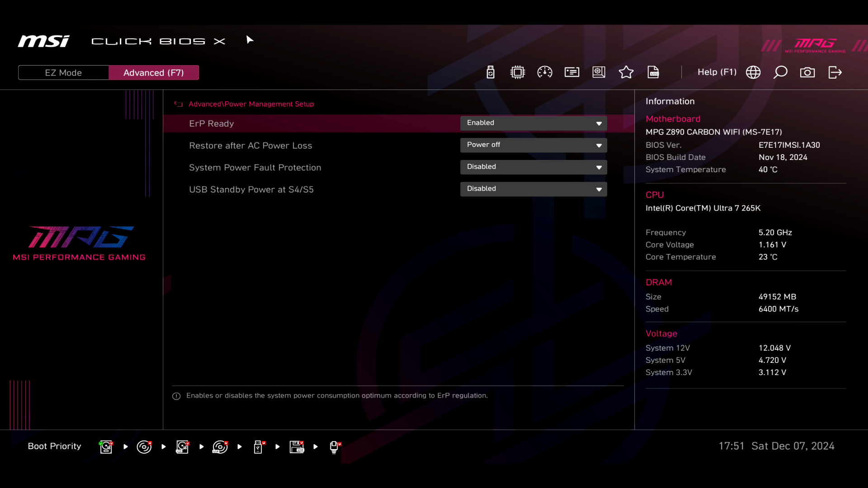The image size is (868, 488).
Task: Open the ErP Ready dropdown
Action: (533, 123)
